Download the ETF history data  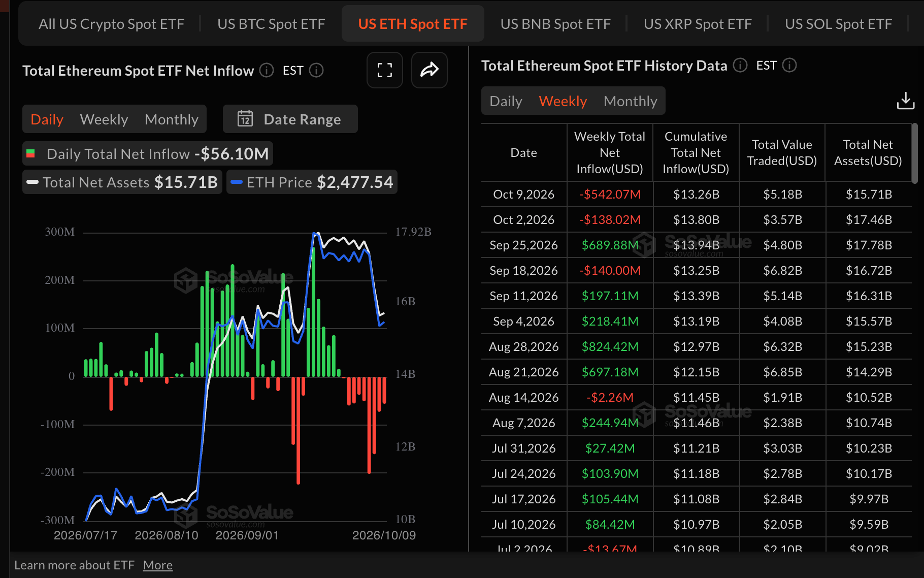pos(906,101)
